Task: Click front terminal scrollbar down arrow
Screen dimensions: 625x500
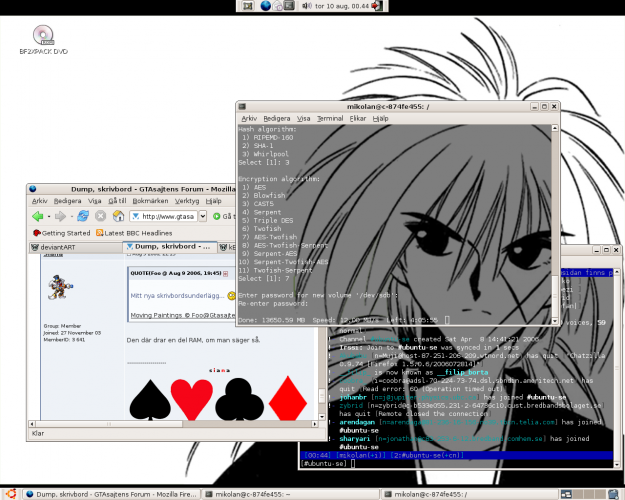Action: [554, 321]
